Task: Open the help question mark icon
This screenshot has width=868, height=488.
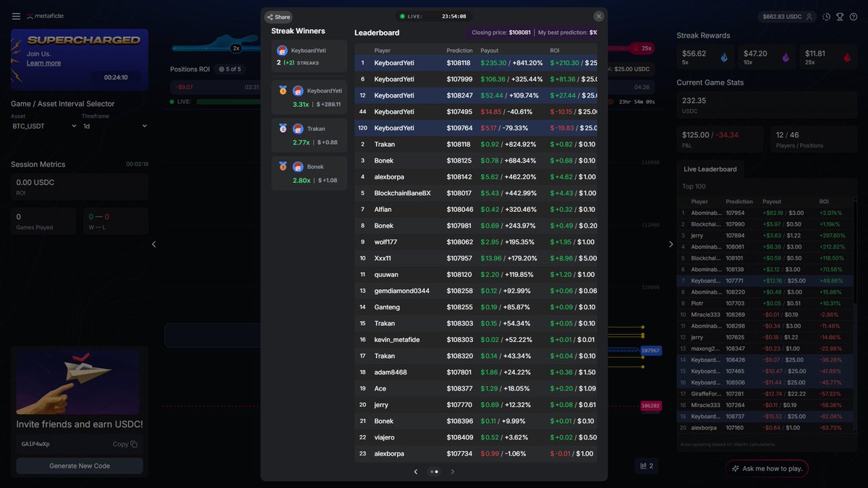Action: pos(854,15)
